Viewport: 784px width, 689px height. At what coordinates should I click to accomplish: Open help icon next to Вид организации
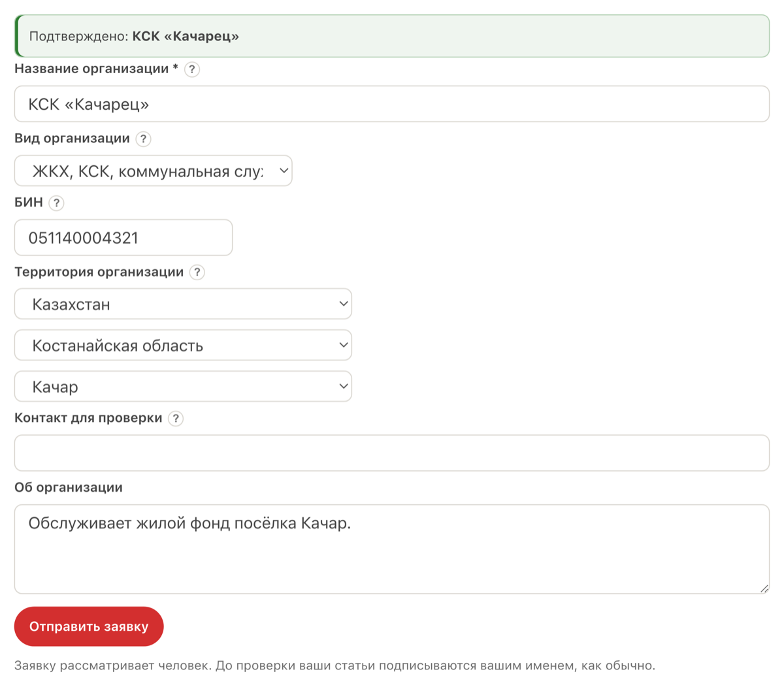coord(143,139)
